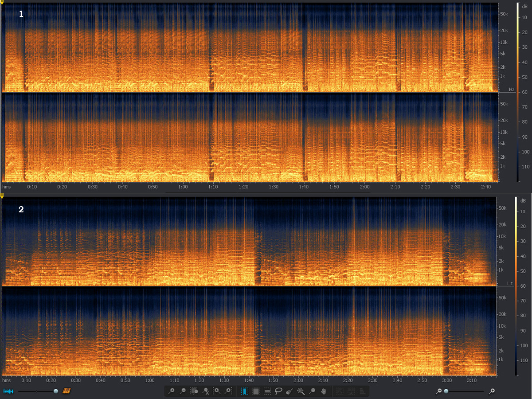
Task: Select the Magic Wand tool
Action: point(301,391)
